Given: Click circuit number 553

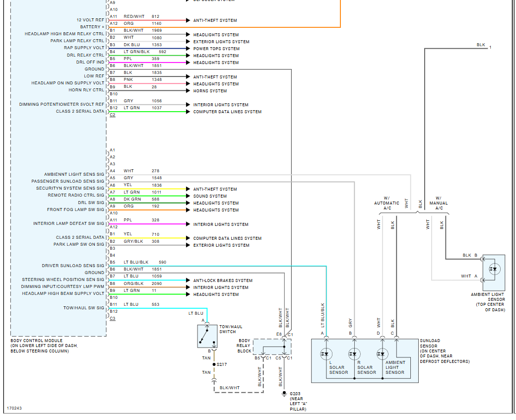Looking at the screenshot, I should coord(155,304).
